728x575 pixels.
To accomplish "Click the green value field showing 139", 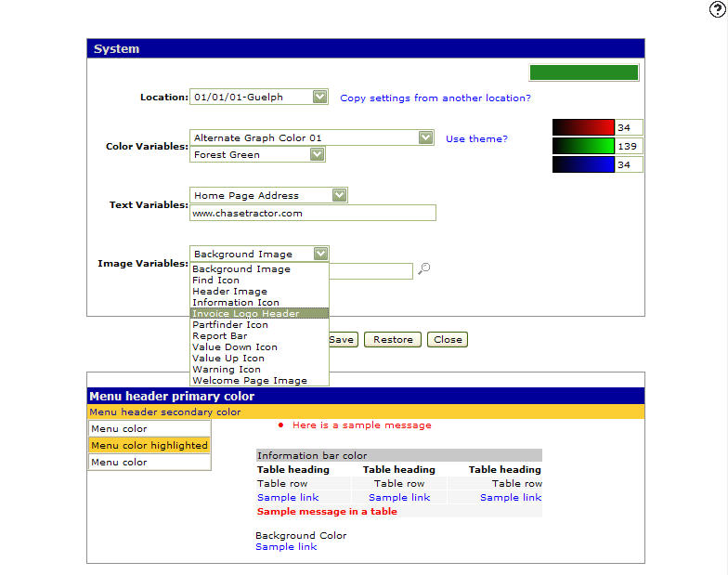I will click(x=629, y=146).
